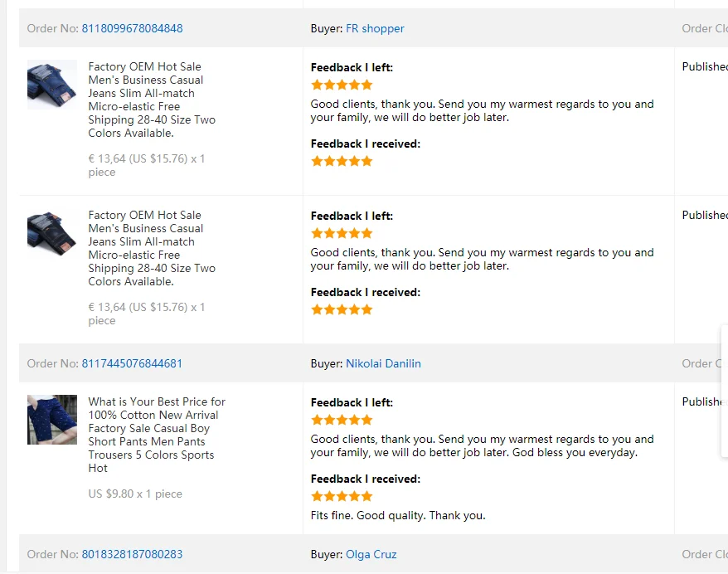
Task: Click the second jeans product thumbnail
Action: [x=52, y=231]
